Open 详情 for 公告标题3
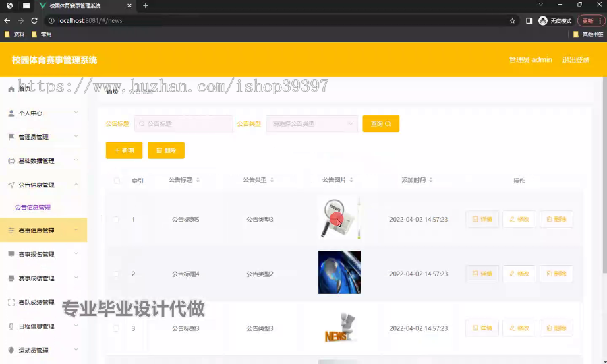 coord(482,328)
